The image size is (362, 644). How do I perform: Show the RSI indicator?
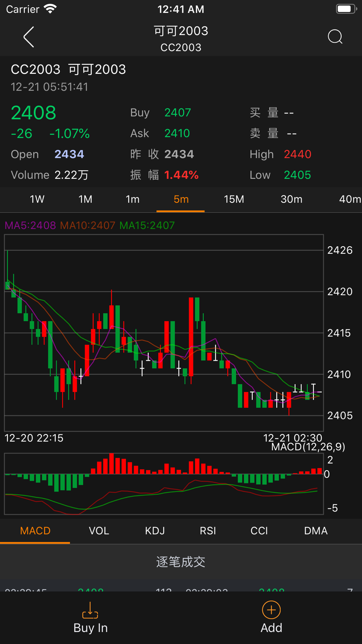click(x=208, y=531)
